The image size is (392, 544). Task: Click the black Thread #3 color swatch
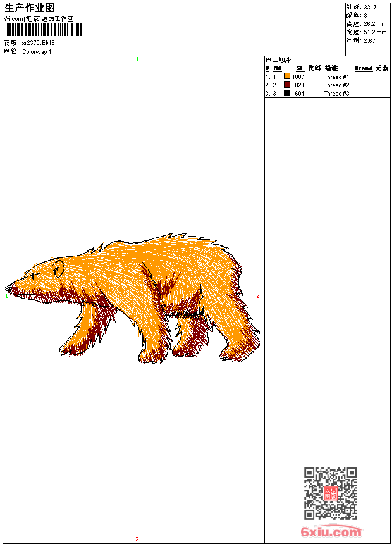[x=286, y=93]
